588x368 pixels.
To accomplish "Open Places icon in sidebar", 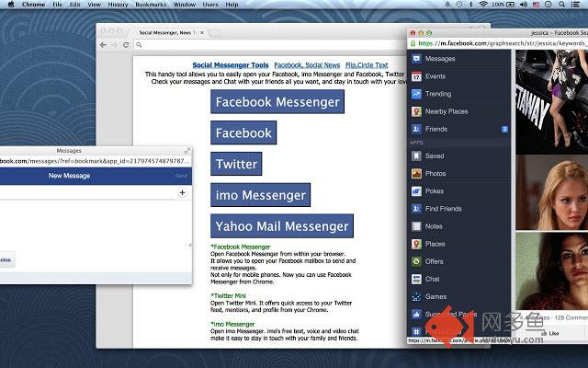I will coord(416,244).
